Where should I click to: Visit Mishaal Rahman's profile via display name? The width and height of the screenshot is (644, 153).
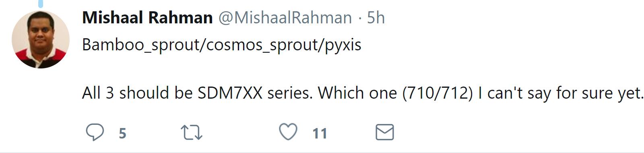coord(147,18)
